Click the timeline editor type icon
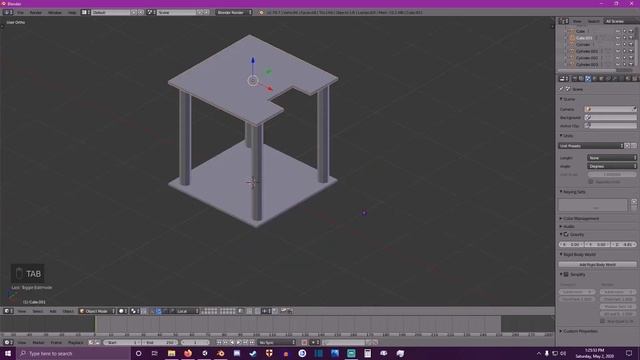The image size is (640, 360). [8, 342]
